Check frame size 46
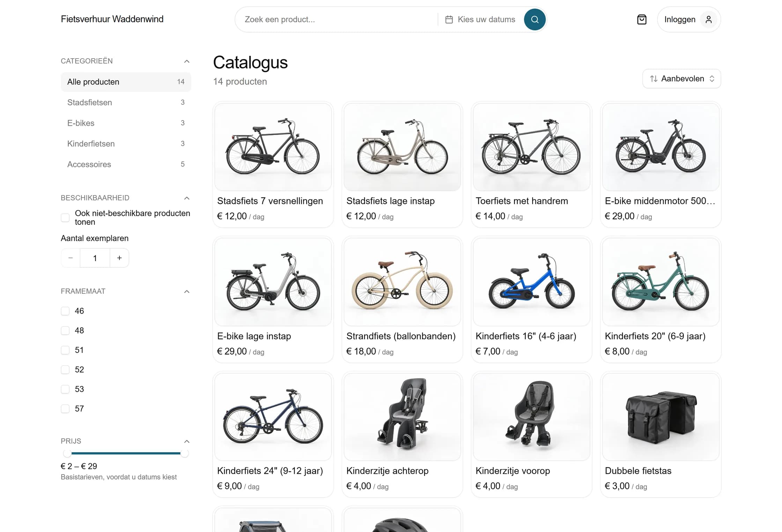The width and height of the screenshot is (782, 532). [x=65, y=311]
